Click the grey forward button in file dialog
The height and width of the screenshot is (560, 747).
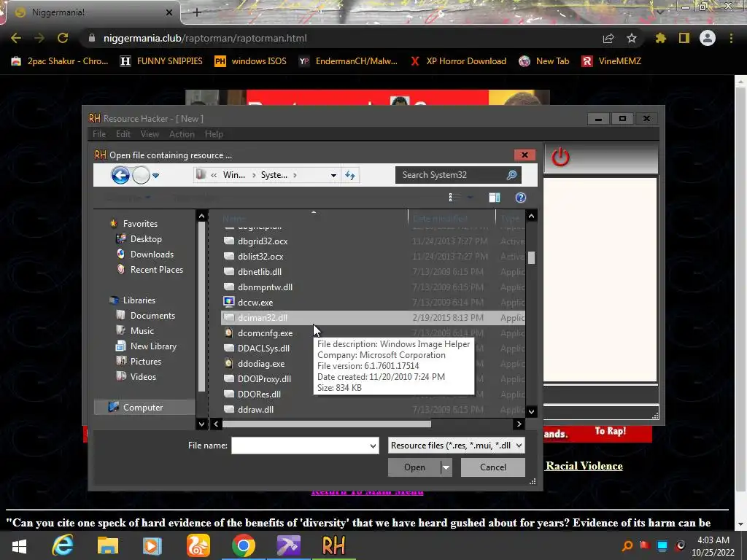(141, 175)
